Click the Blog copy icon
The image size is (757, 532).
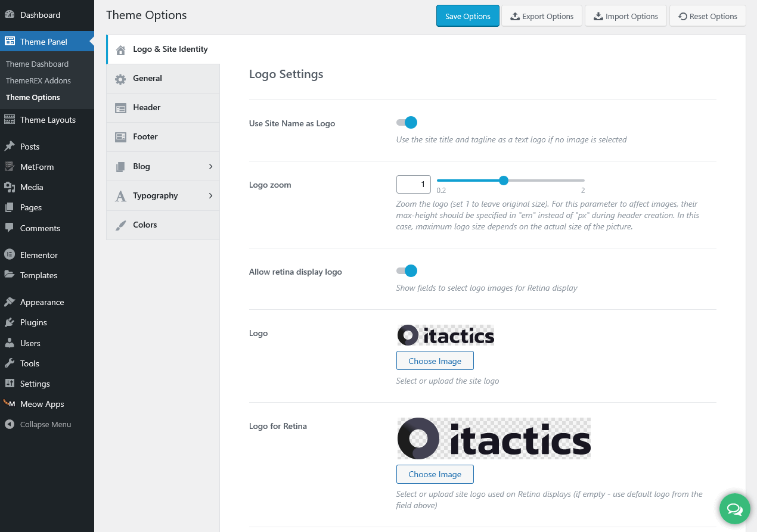120,167
